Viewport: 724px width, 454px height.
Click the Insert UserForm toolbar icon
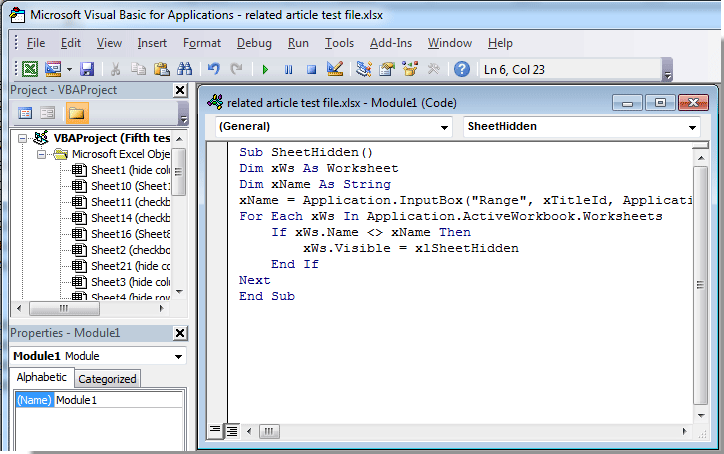pyautogui.click(x=53, y=69)
